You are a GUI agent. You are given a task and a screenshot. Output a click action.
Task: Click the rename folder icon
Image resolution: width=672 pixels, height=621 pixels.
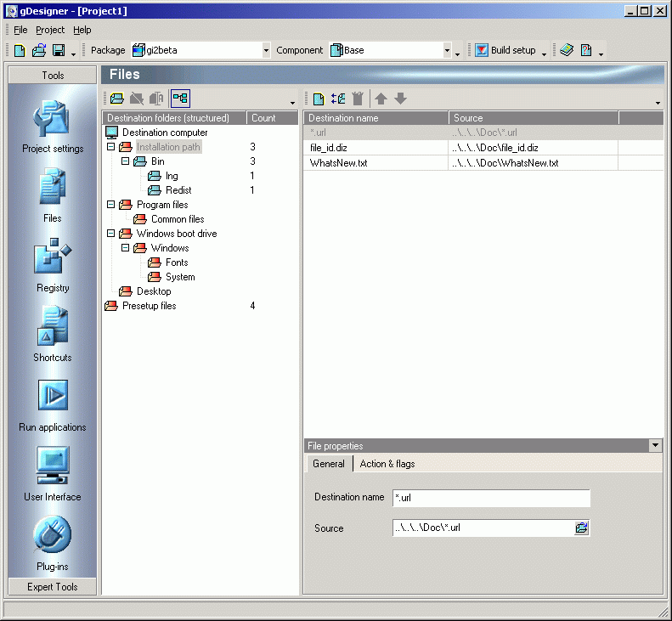(x=156, y=99)
